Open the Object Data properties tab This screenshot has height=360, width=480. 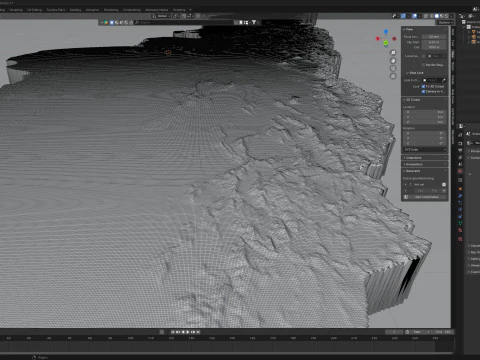click(460, 223)
